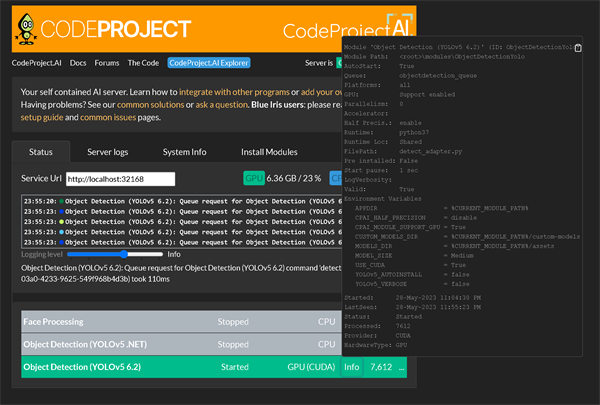Open The Code link
Viewport: 600px width, 405px height.
(143, 63)
